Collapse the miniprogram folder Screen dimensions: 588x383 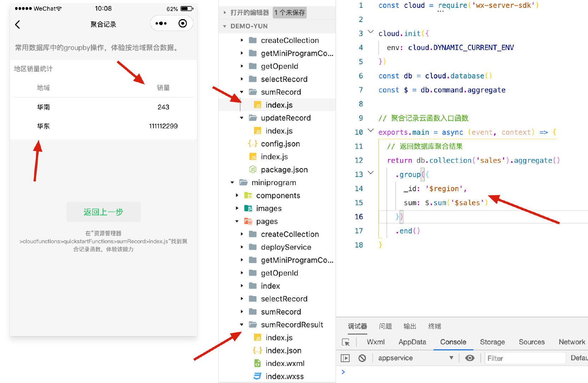coord(232,182)
